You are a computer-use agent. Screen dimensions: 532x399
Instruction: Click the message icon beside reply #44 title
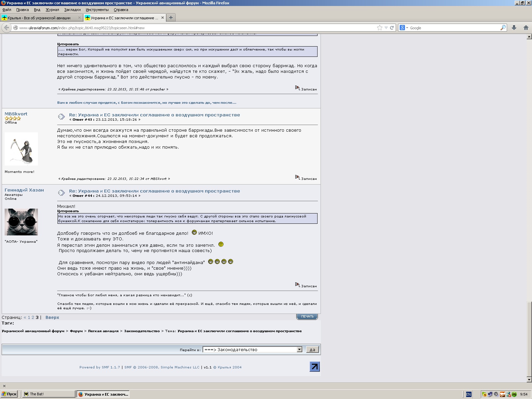tap(62, 193)
